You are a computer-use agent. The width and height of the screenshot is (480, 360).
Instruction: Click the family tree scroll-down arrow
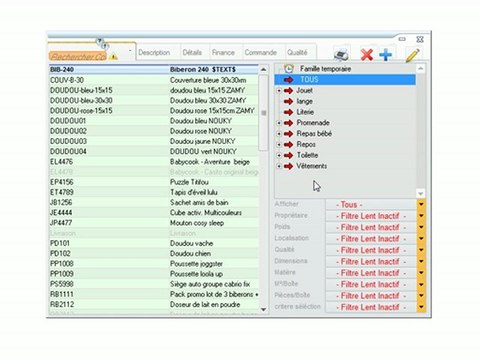[421, 194]
